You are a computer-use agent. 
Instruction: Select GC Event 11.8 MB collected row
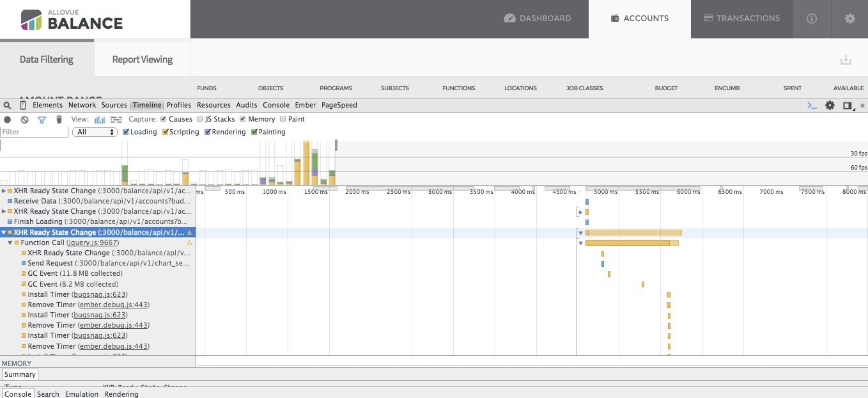98,273
